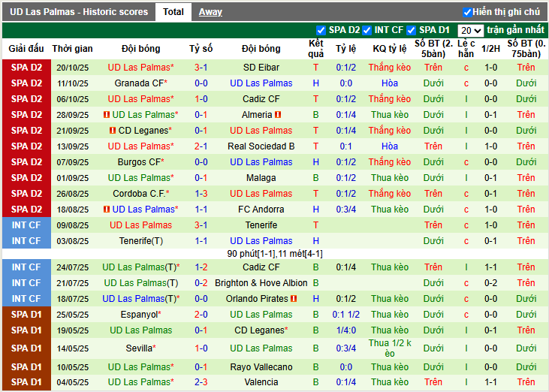Click the SPA D1 label on 25/05/25 row
549x392 pixels.
[x=26, y=315]
